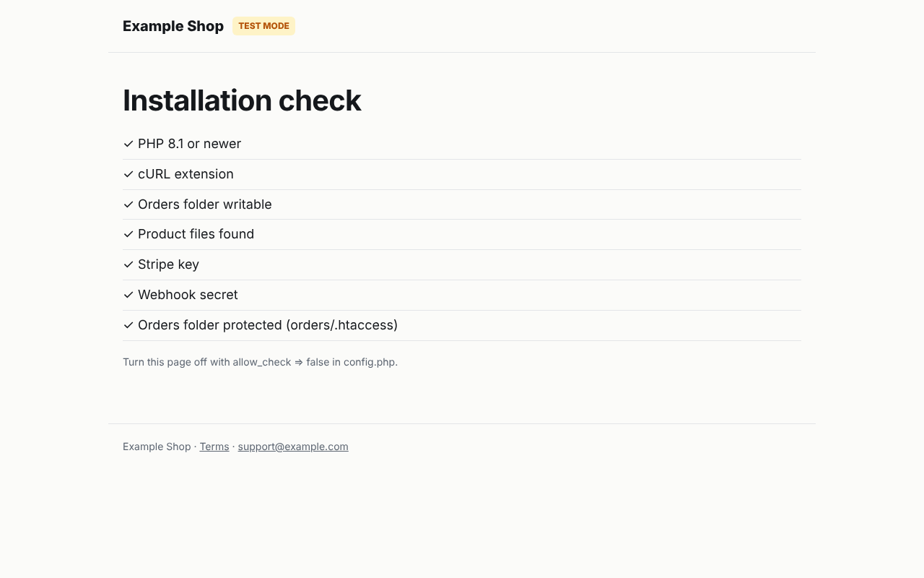
Task: Open the Terms link in footer
Action: [x=214, y=447]
